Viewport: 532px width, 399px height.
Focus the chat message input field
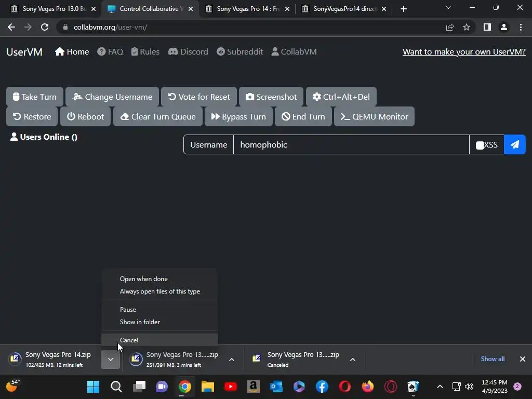351,144
